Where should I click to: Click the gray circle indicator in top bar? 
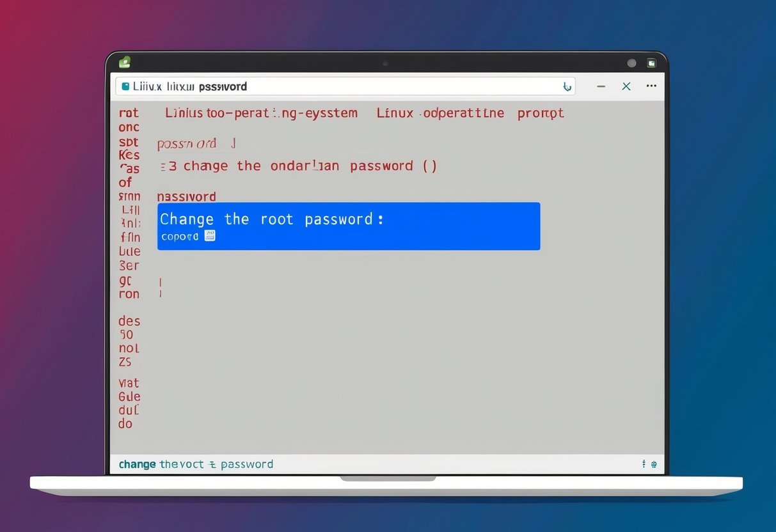[632, 63]
